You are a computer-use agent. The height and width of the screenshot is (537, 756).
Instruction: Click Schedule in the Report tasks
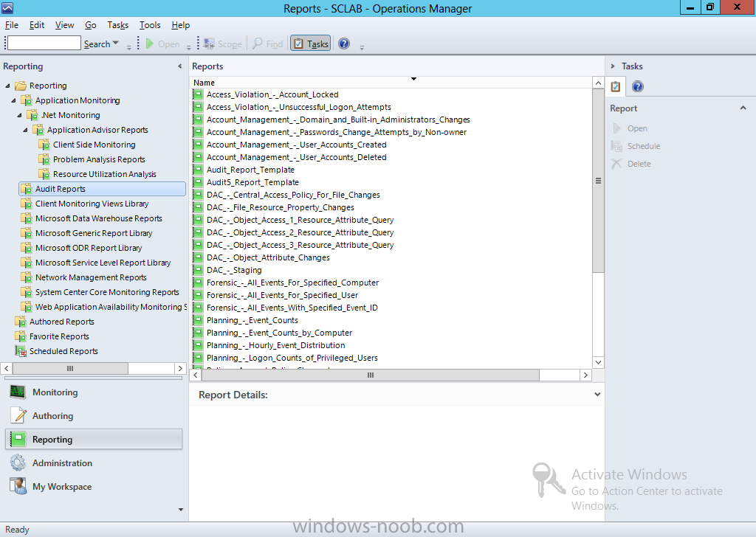point(644,146)
